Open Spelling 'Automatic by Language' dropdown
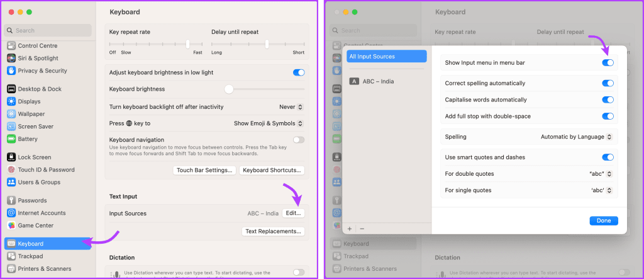 (x=576, y=137)
